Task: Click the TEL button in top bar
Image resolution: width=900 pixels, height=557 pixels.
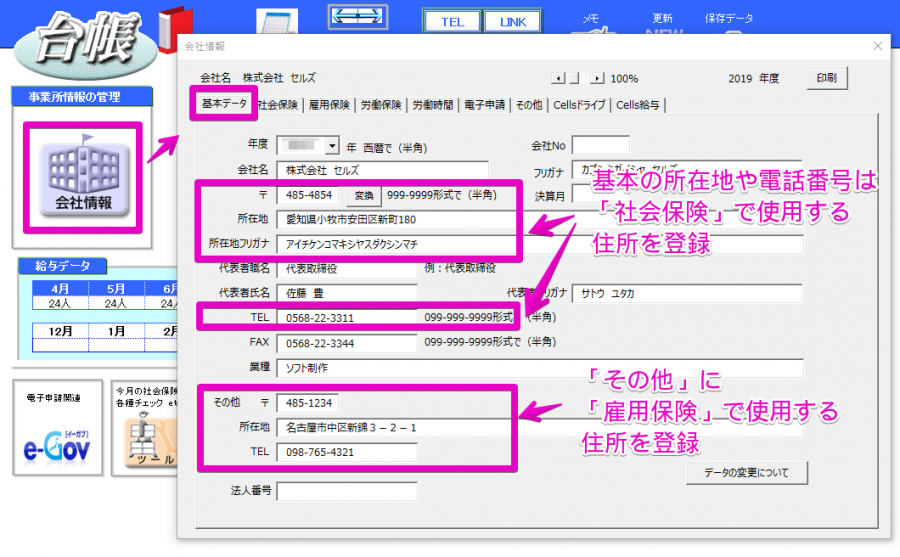Action: (452, 22)
